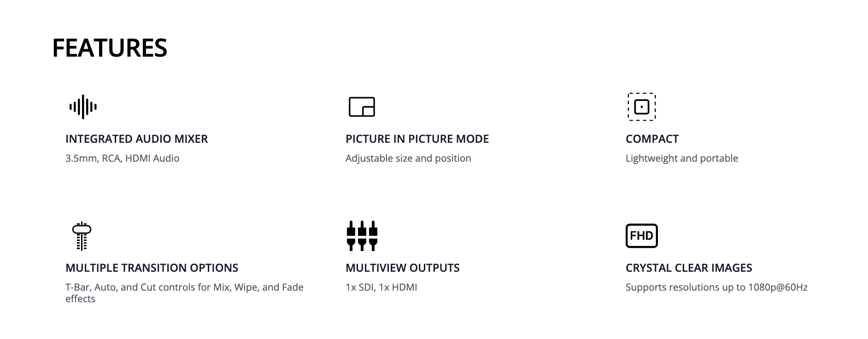Open the Crystal Clear Images heading

click(688, 268)
